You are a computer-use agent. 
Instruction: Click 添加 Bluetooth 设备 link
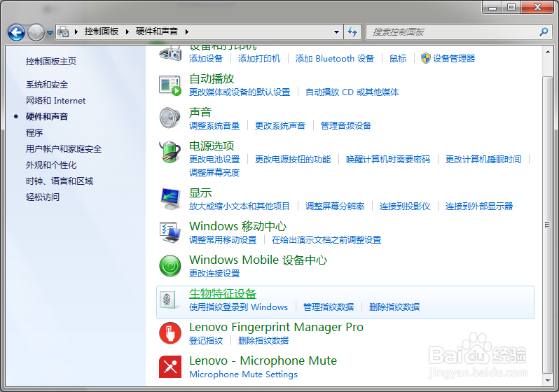pos(335,58)
